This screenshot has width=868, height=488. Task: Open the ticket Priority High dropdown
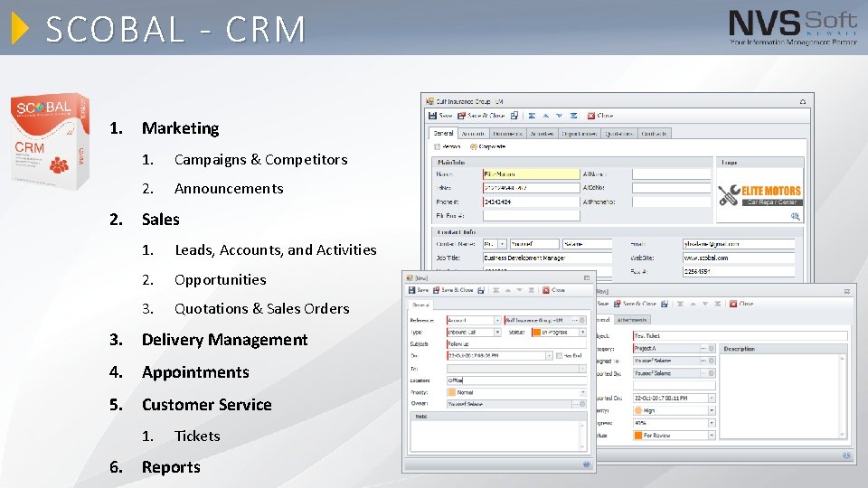point(712,410)
